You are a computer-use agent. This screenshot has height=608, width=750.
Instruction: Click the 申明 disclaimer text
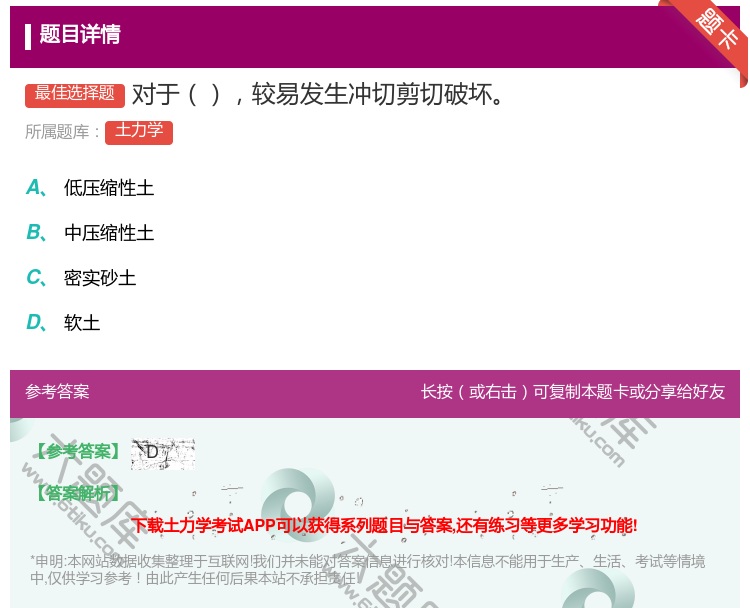(367, 570)
